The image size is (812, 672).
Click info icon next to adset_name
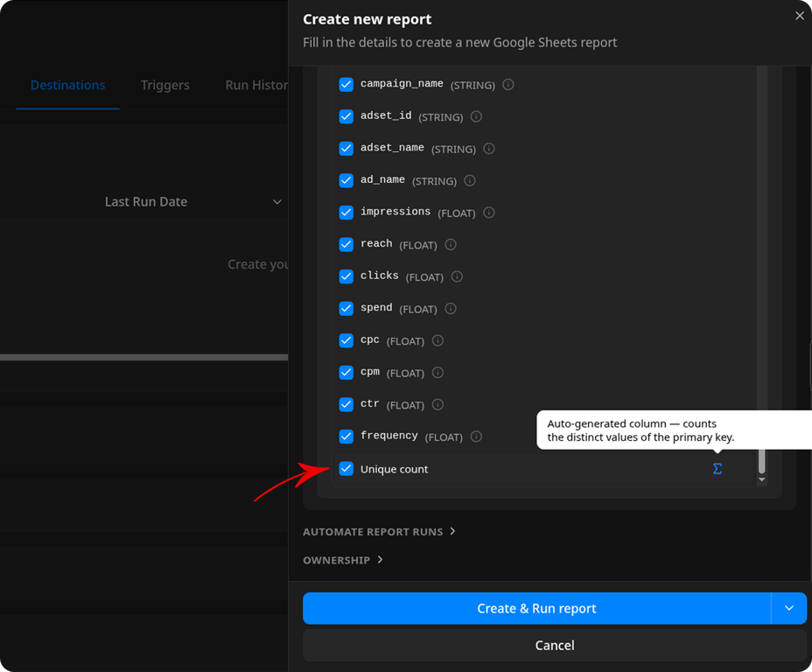[489, 149]
